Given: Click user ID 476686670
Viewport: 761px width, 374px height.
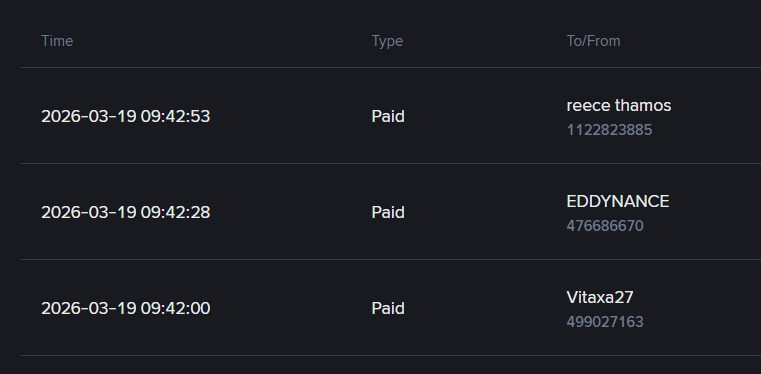Looking at the screenshot, I should coord(605,226).
